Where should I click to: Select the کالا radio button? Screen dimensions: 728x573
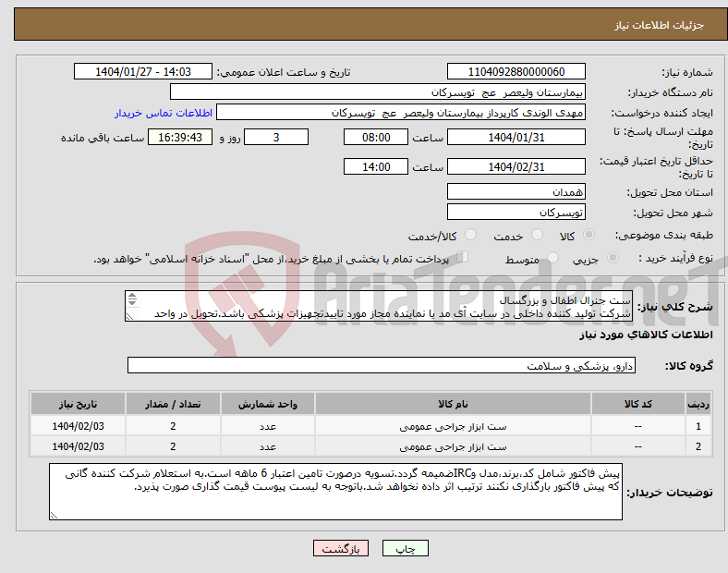(588, 235)
